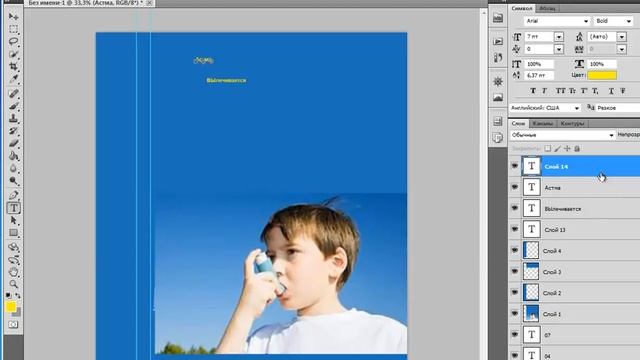
Task: Switch to the Символ tab
Action: [x=522, y=9]
